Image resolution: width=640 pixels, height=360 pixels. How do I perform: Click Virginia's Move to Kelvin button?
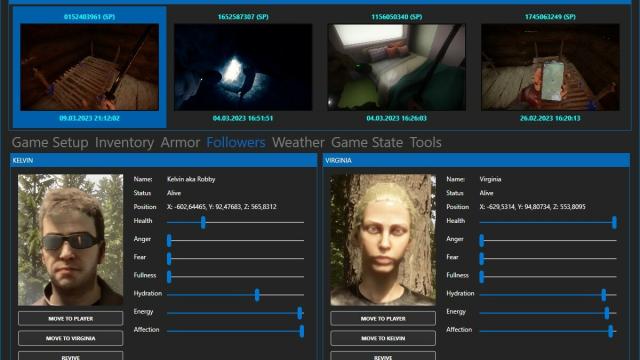pos(383,338)
